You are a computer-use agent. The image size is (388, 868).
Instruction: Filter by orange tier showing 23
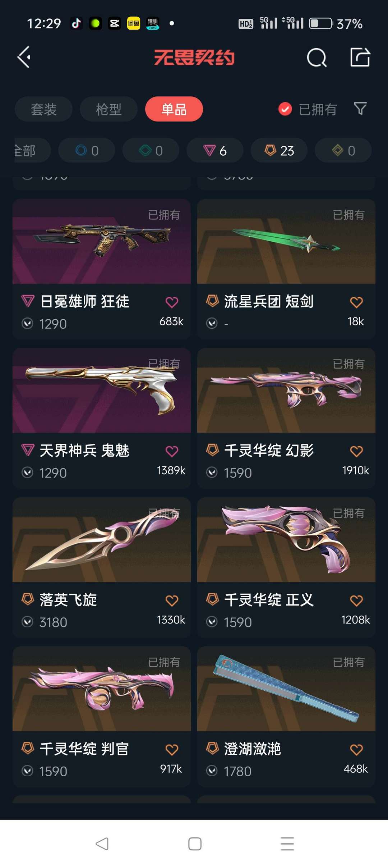tap(279, 150)
